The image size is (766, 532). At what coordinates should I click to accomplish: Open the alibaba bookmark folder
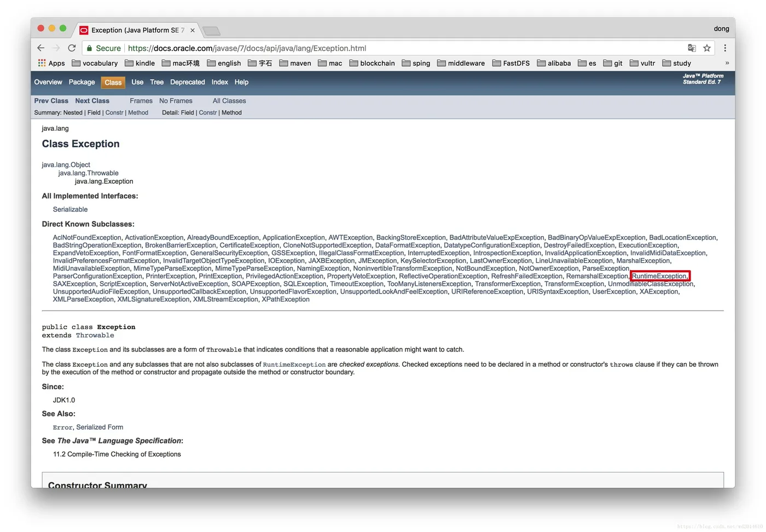coord(554,63)
